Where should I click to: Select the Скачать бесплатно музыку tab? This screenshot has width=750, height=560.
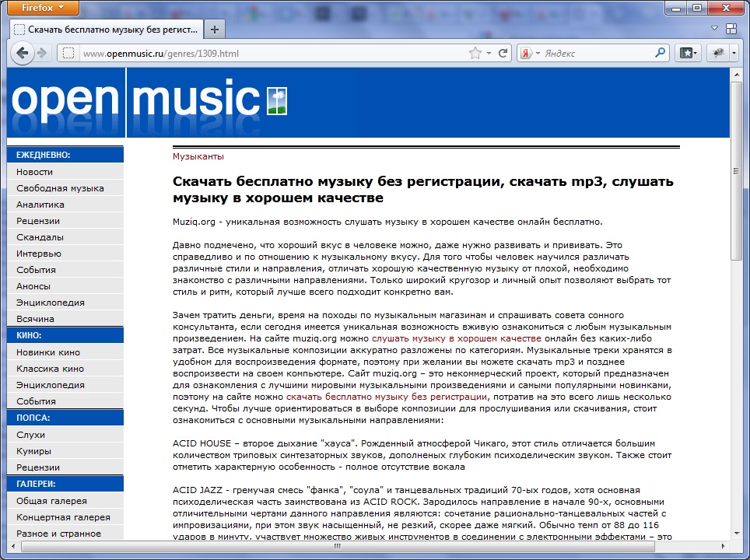(x=106, y=30)
